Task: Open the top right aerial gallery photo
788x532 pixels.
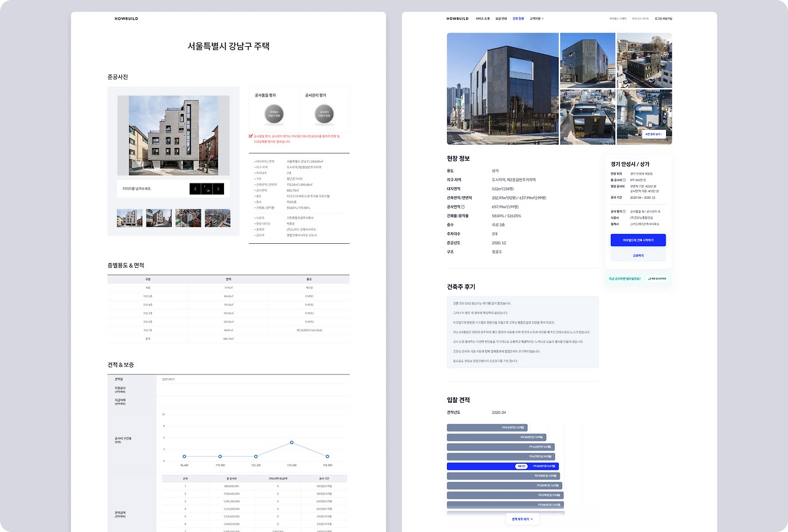Action: (x=645, y=60)
